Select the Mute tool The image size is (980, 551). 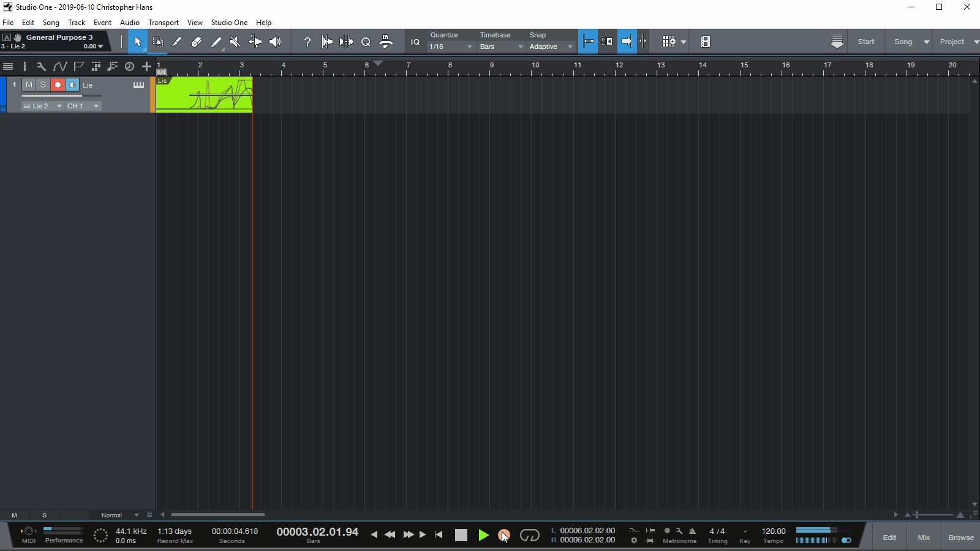236,42
